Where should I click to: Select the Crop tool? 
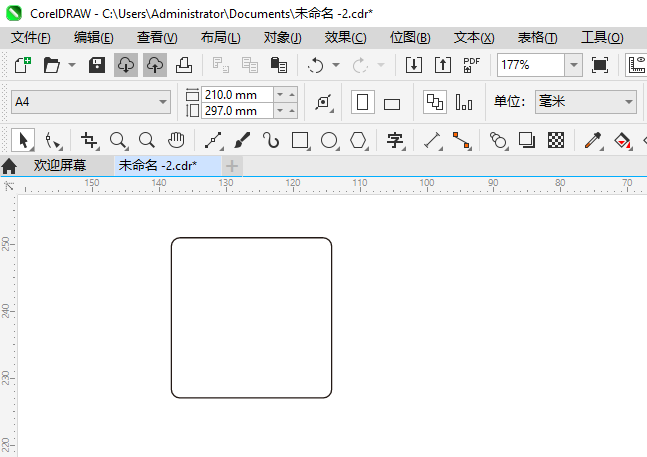pos(90,141)
